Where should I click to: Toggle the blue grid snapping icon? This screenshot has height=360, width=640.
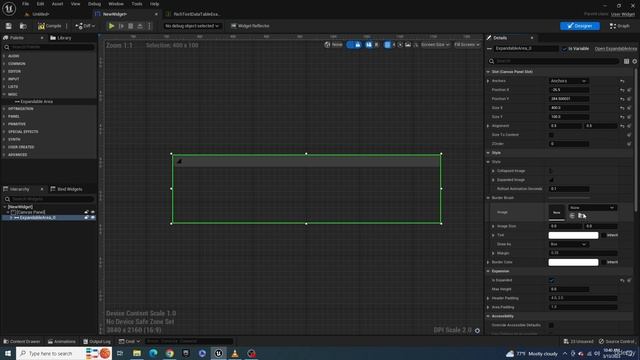pos(387,44)
